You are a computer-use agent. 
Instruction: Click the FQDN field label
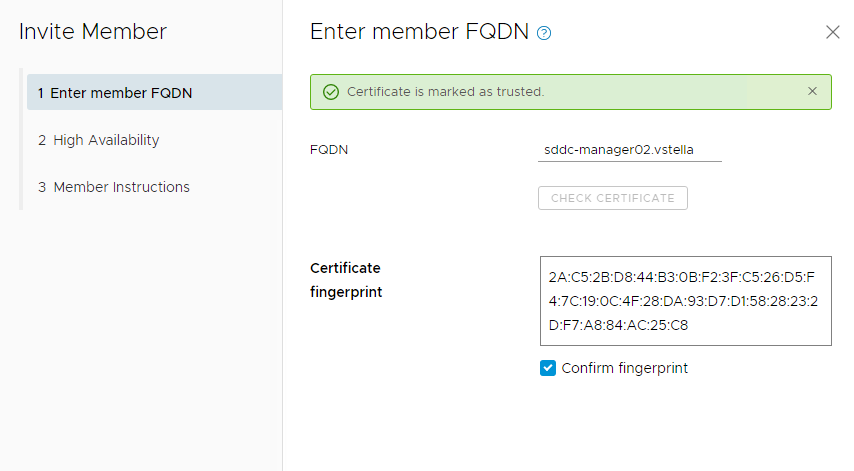click(x=330, y=150)
